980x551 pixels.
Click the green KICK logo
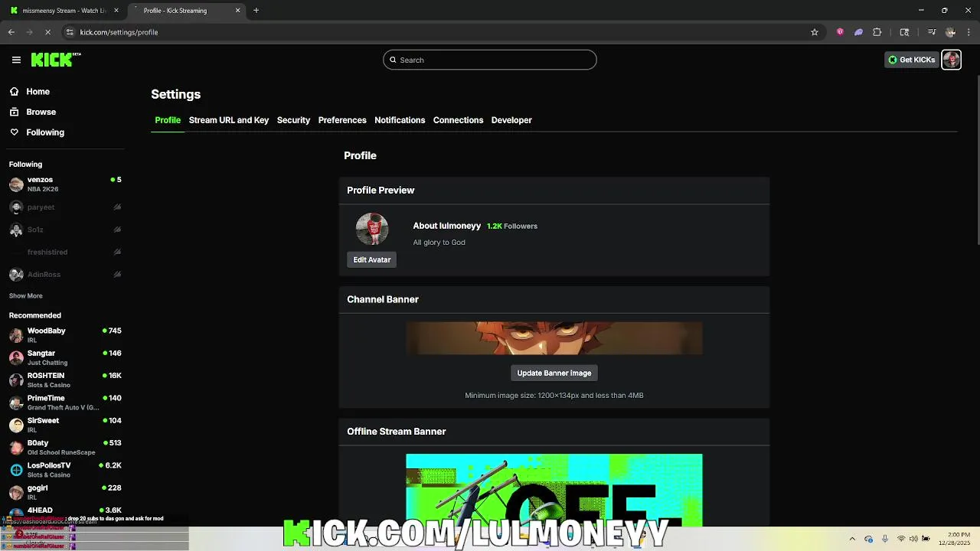pyautogui.click(x=56, y=60)
